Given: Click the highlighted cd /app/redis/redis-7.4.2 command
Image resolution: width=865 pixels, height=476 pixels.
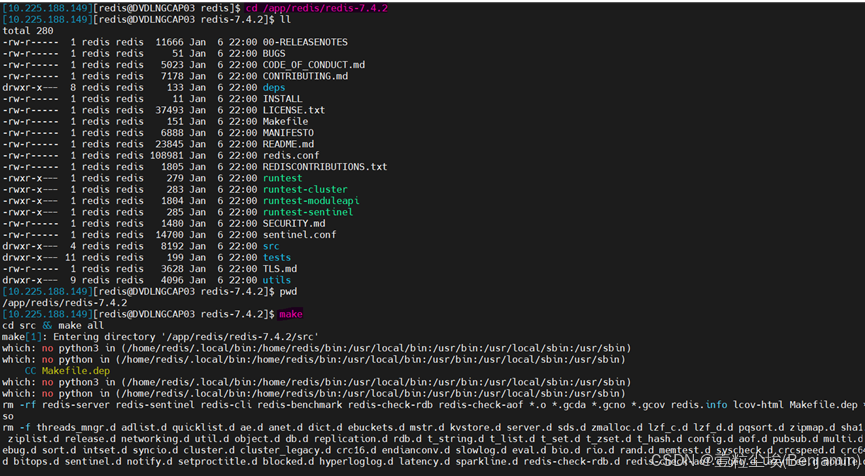Looking at the screenshot, I should 317,8.
